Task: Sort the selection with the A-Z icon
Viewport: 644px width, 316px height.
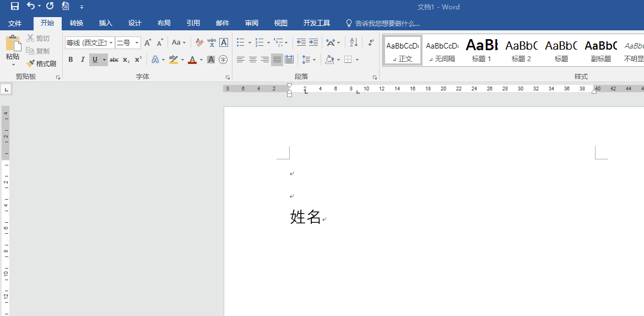Action: 354,42
